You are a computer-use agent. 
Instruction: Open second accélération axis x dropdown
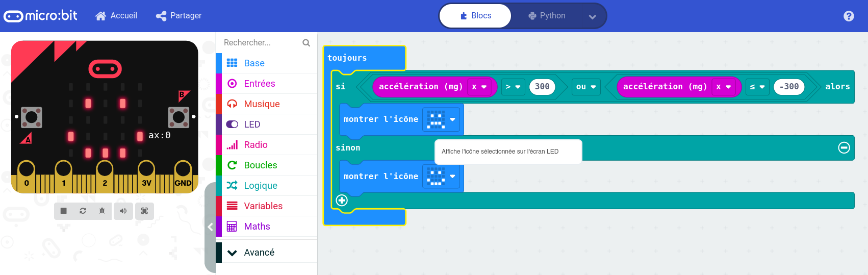[x=723, y=87]
